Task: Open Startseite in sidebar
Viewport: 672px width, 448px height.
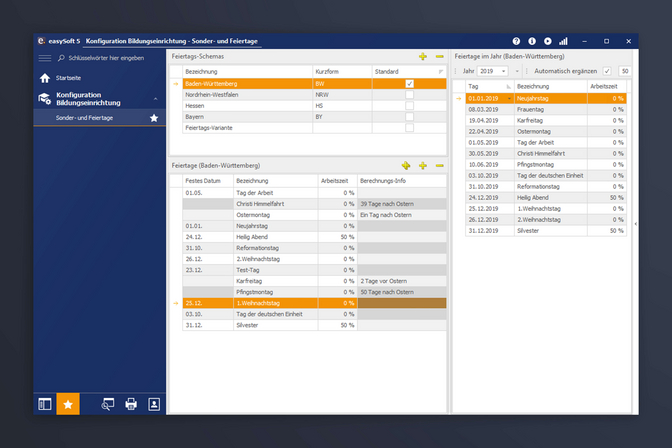Action: 68,78
